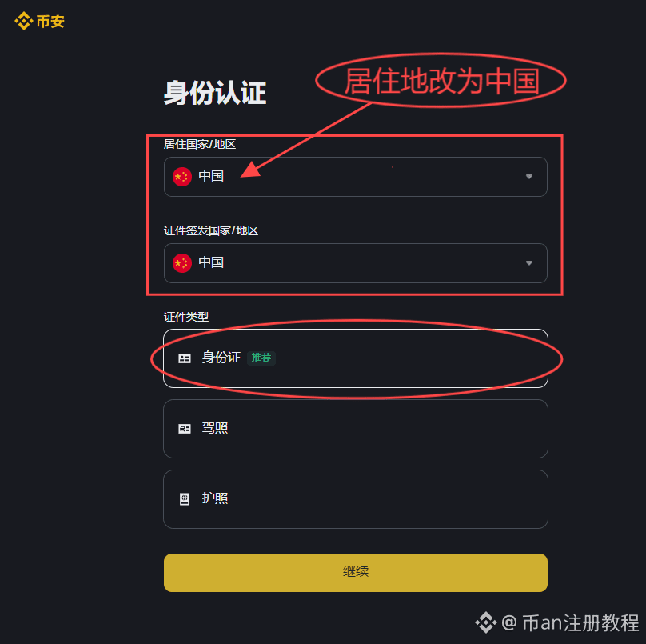Open the residence country selector showing 中国
Screen dimensions: 646x644
click(356, 177)
